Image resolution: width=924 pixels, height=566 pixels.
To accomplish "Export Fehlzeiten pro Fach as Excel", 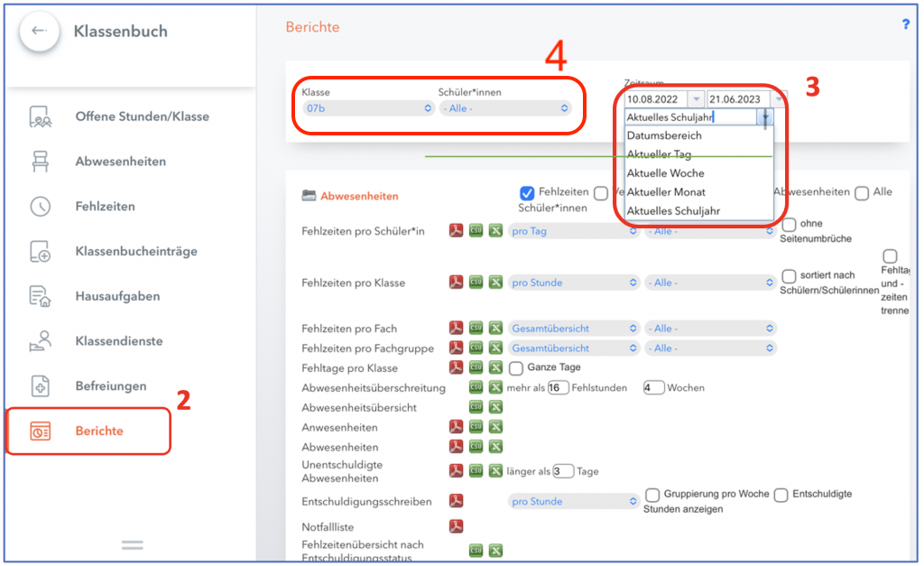I will 495,329.
